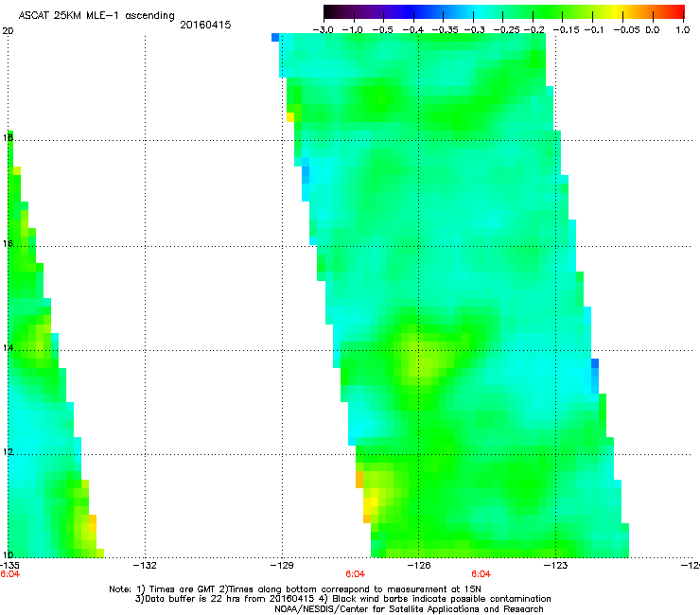Screen dimensions: 700x615
Task: Select the latitude label 10
Action: [x=8, y=554]
